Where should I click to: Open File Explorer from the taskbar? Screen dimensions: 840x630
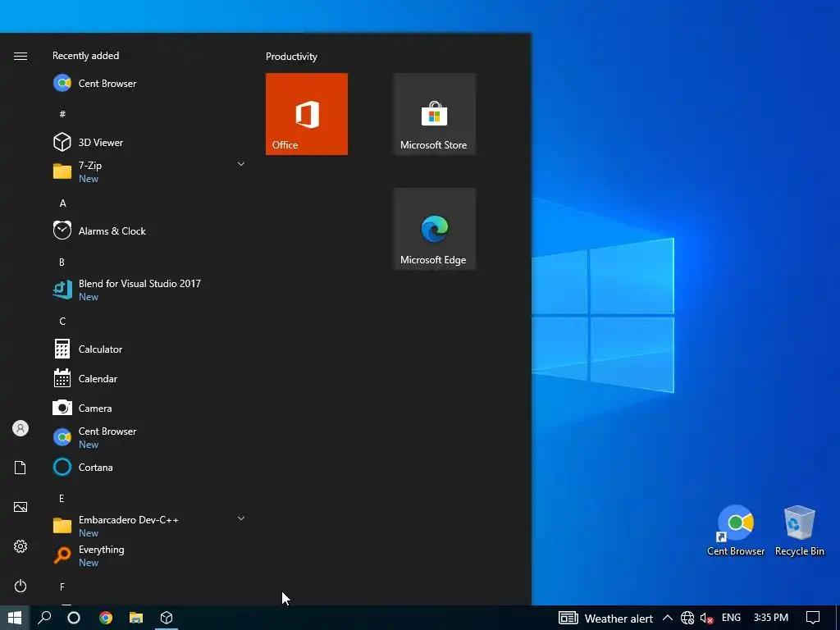click(136, 618)
